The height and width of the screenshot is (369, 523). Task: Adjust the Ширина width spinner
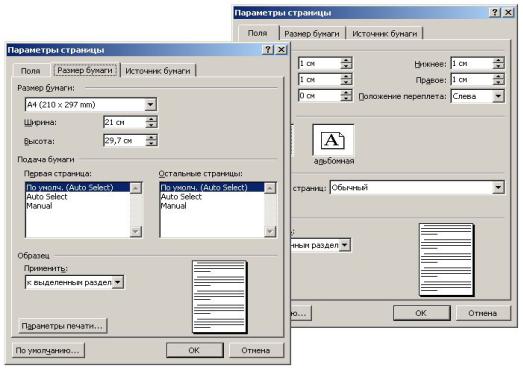(x=151, y=122)
